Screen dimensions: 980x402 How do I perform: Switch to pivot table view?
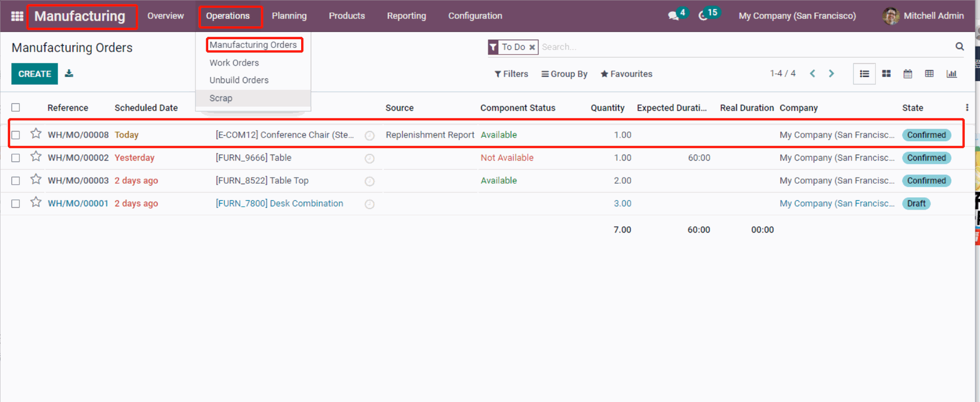tap(929, 74)
